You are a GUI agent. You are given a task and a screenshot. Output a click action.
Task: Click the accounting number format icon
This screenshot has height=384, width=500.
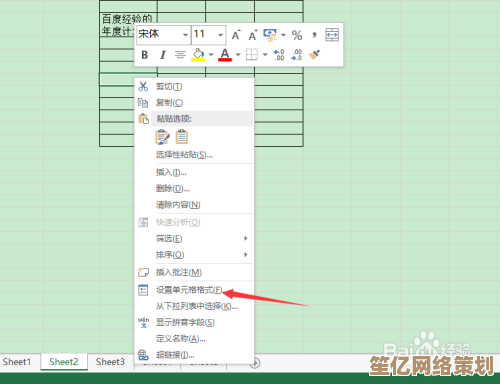270,35
